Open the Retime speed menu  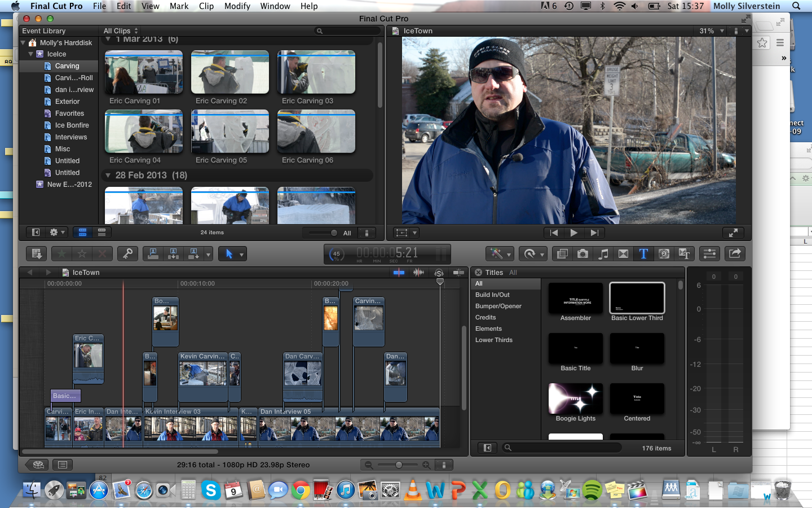point(533,254)
